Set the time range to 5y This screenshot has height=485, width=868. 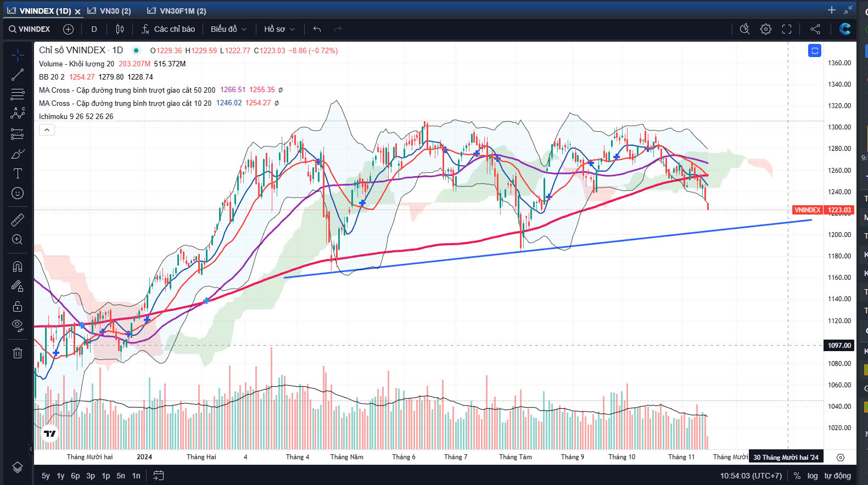tap(46, 476)
